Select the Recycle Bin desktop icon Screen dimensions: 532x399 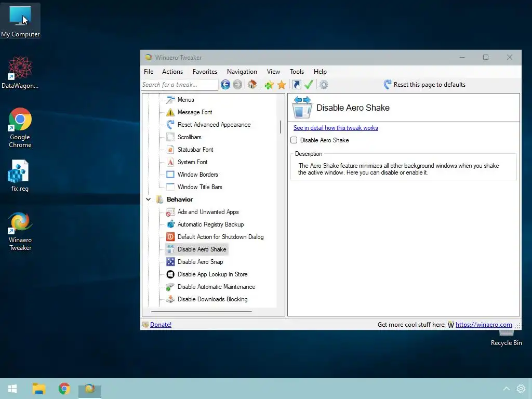(506, 338)
